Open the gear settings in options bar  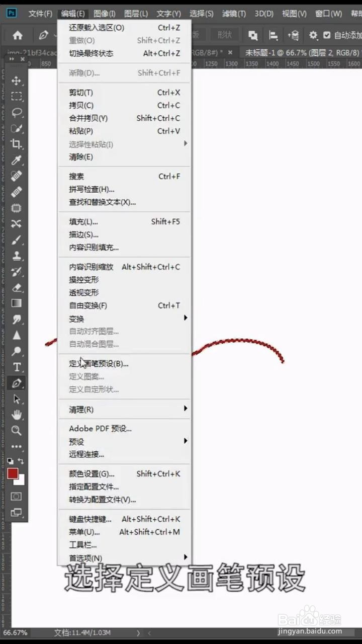coord(313,35)
